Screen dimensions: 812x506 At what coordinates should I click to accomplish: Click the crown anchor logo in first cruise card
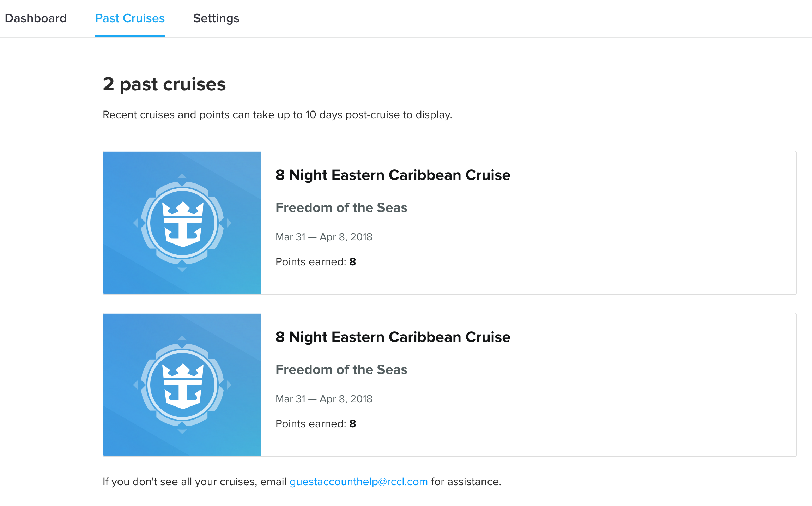coord(182,223)
